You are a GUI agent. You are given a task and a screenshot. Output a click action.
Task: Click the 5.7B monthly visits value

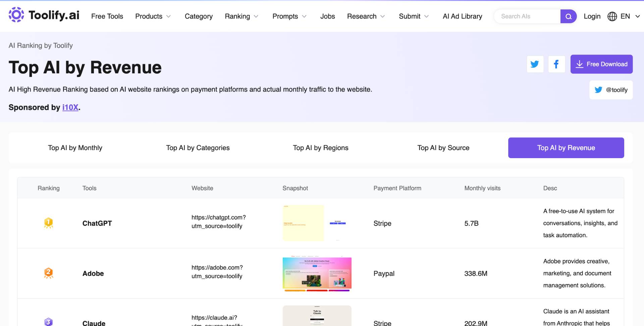point(472,223)
